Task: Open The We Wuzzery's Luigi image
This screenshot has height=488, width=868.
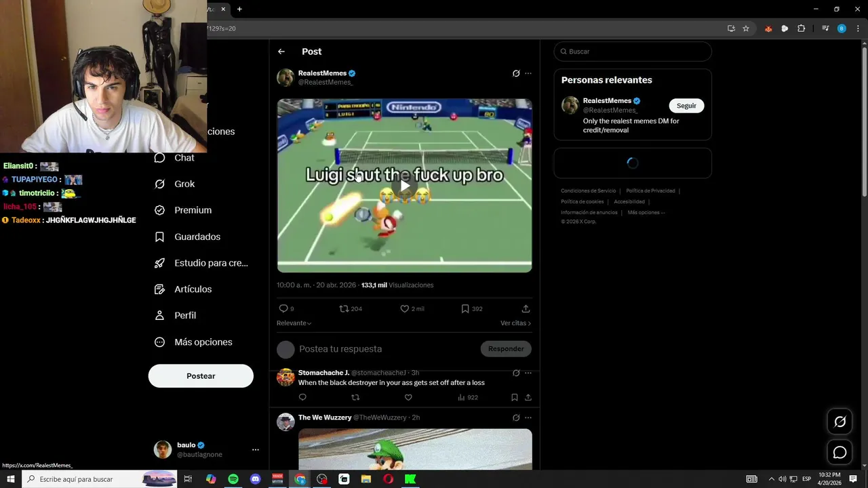Action: pyautogui.click(x=415, y=449)
